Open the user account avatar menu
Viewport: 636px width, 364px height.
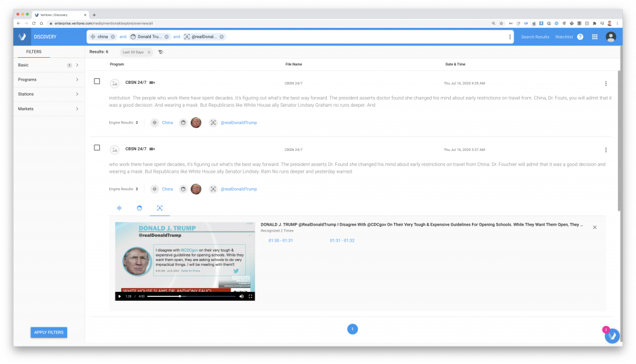tap(611, 37)
